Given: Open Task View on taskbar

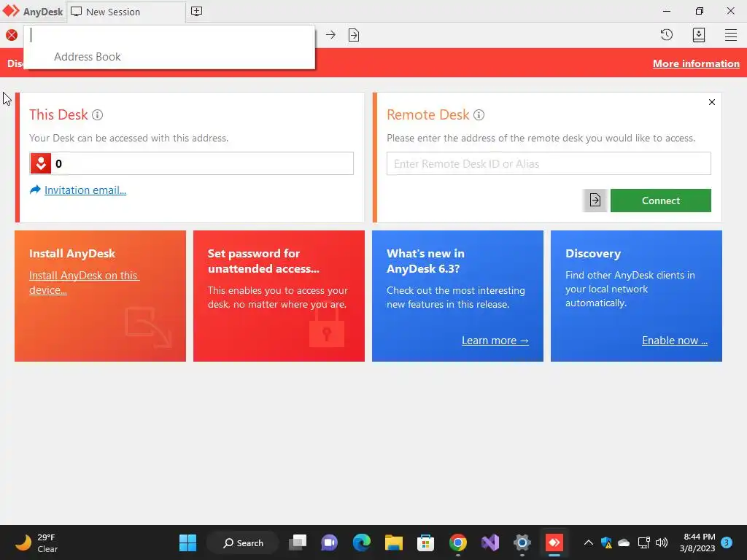Looking at the screenshot, I should tap(298, 542).
